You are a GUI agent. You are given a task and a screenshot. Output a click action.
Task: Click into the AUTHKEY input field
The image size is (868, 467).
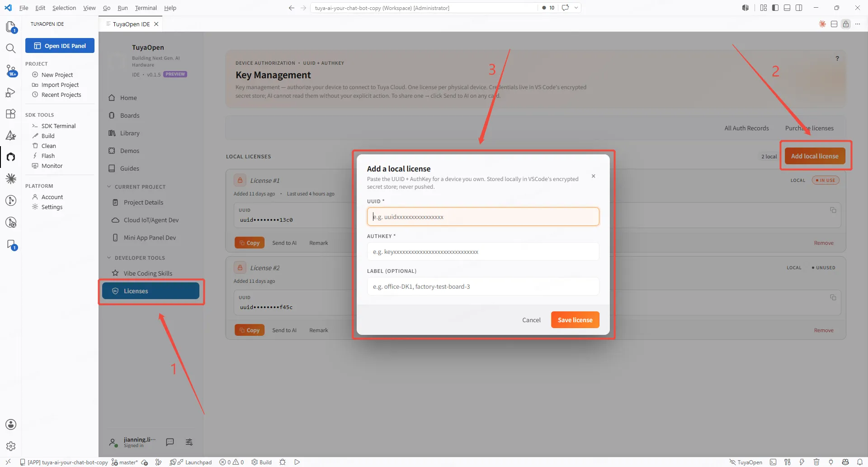coord(483,252)
